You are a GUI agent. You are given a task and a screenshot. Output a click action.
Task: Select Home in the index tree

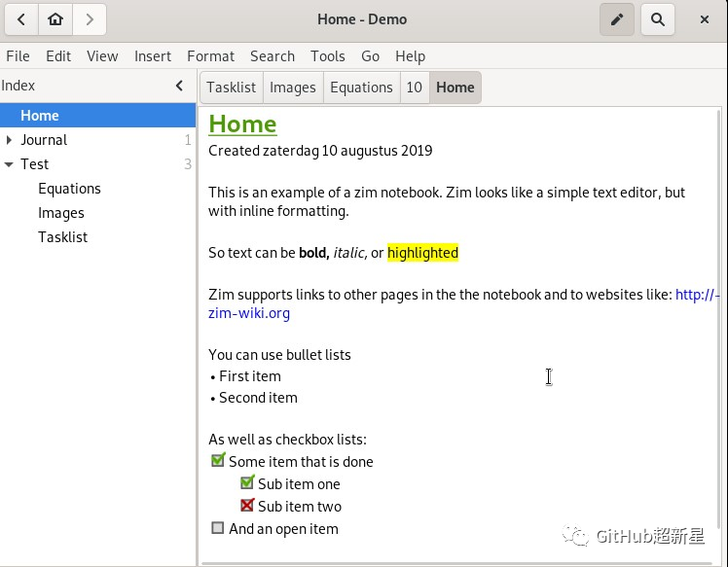point(97,115)
